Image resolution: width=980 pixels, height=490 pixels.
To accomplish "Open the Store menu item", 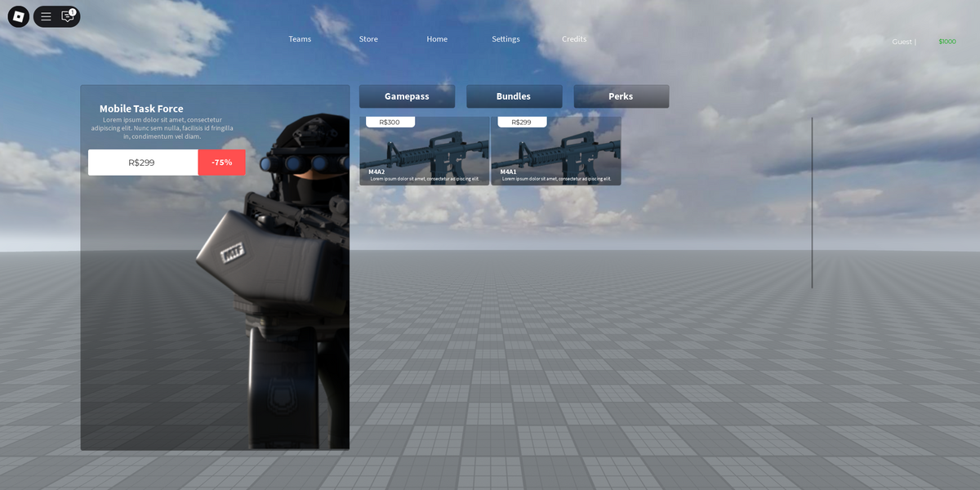I will click(x=368, y=39).
